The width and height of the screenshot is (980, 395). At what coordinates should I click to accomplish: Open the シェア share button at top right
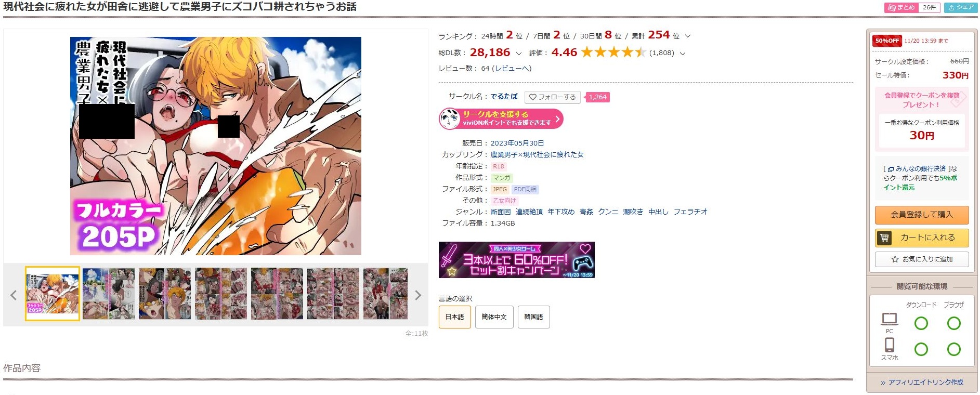[961, 7]
